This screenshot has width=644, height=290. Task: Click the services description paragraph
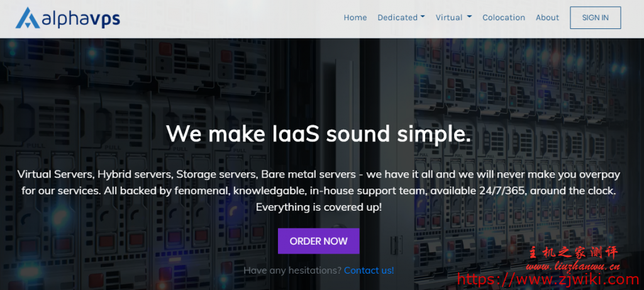[318, 190]
